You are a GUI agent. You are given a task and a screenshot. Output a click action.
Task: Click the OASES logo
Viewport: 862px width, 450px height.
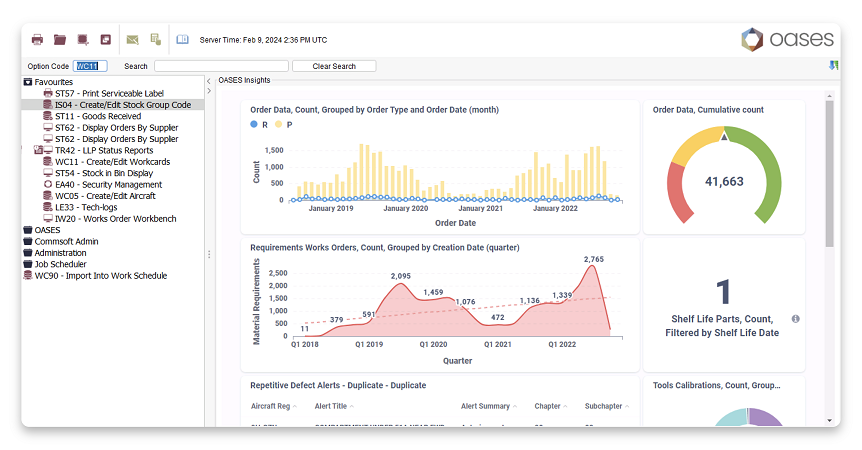787,40
